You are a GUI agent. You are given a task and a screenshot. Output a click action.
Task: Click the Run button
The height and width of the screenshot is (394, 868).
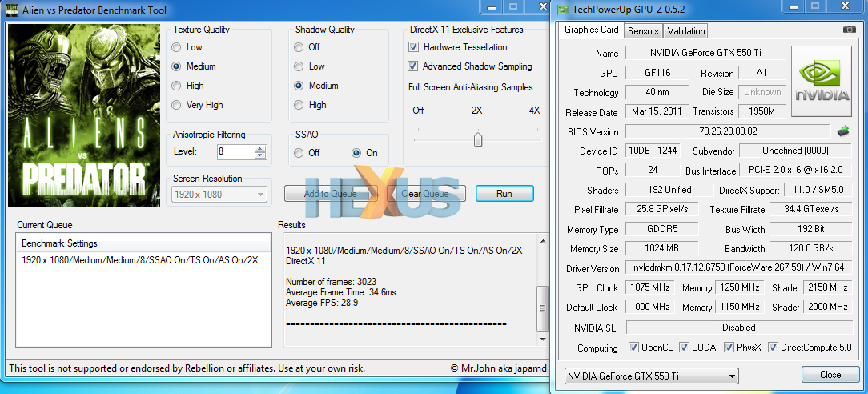click(x=504, y=194)
